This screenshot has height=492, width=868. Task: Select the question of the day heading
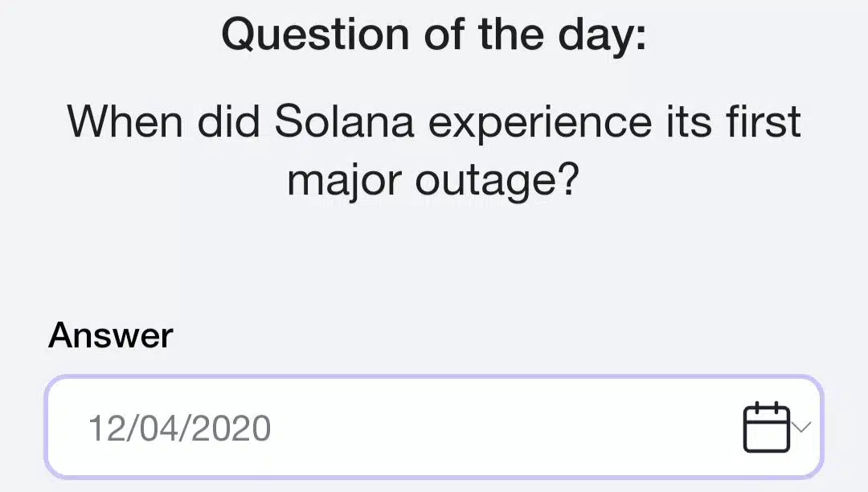(x=434, y=34)
